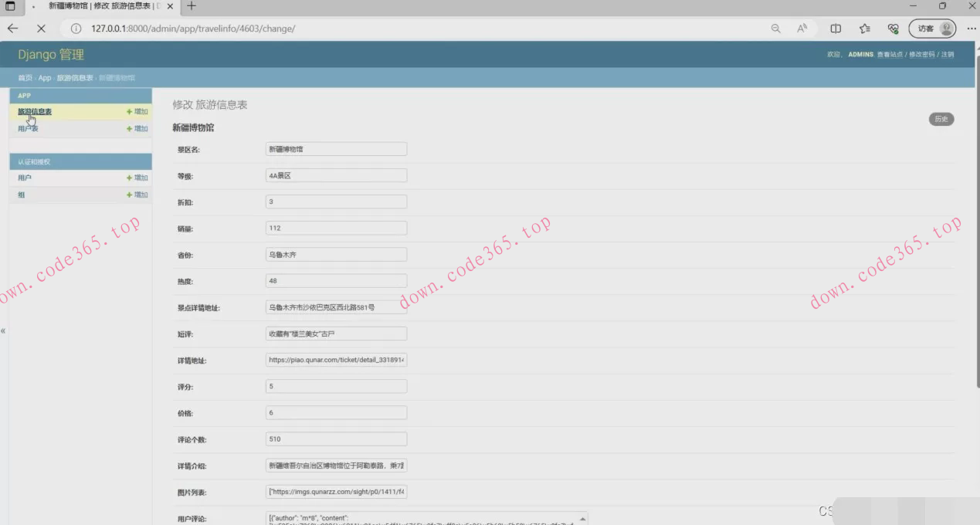Add entry next to 用户表
Screen dimensions: 980x525
coord(137,129)
